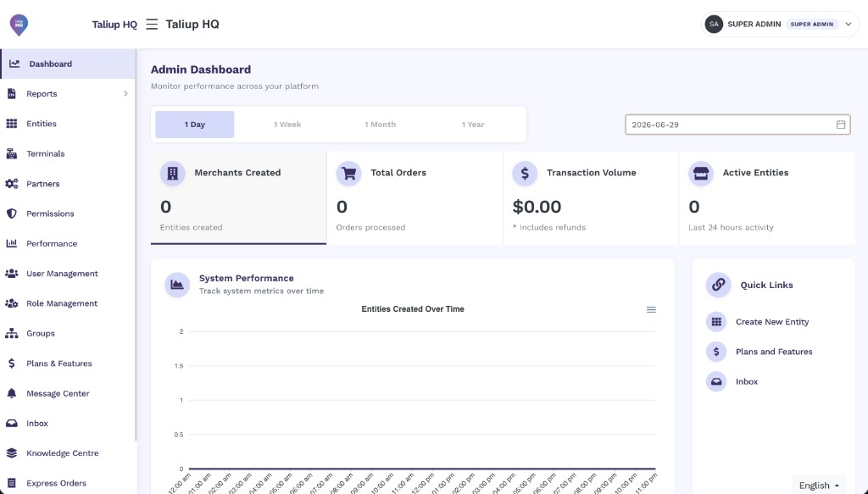Expand the Reports submenu chevron
This screenshot has height=494, width=868.
[125, 93]
